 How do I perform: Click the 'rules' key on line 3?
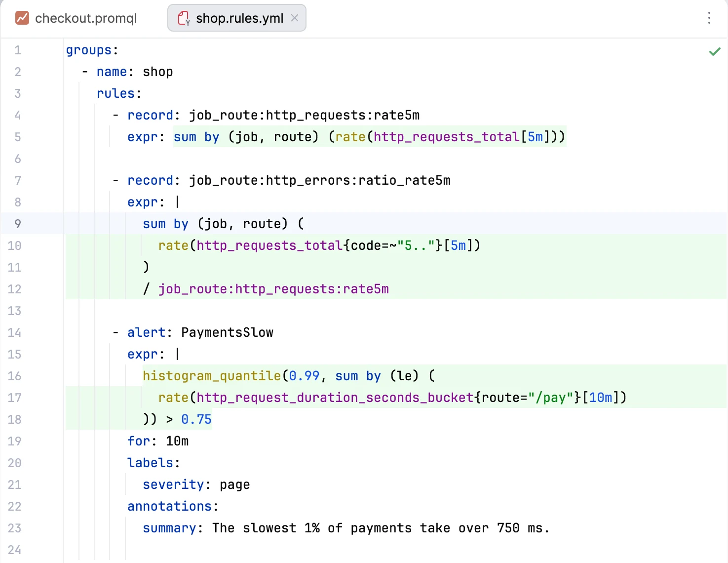[116, 93]
